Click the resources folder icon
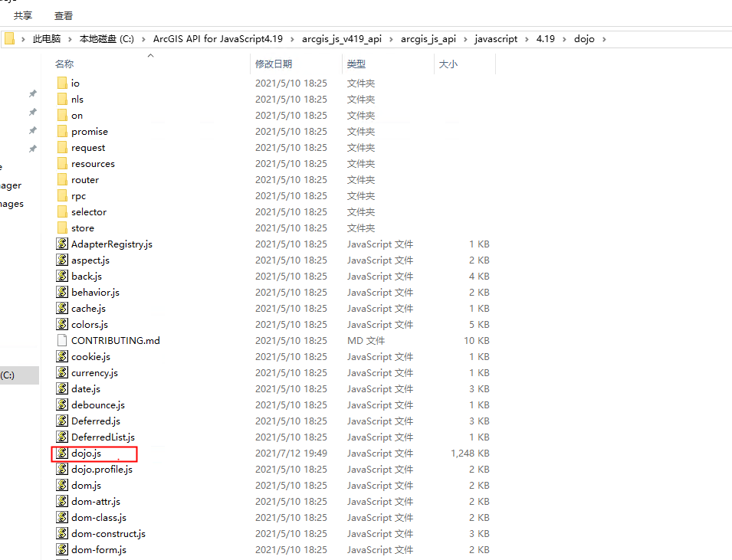 [62, 163]
